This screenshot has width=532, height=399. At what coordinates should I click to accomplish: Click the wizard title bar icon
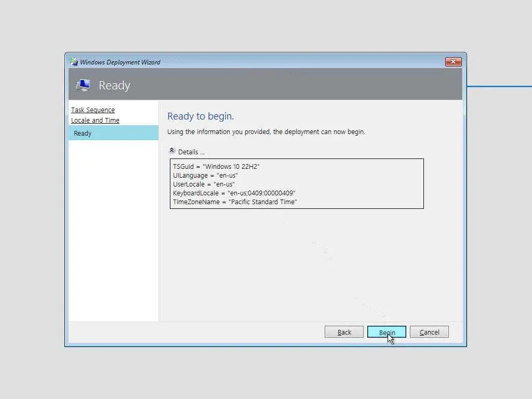tap(74, 62)
